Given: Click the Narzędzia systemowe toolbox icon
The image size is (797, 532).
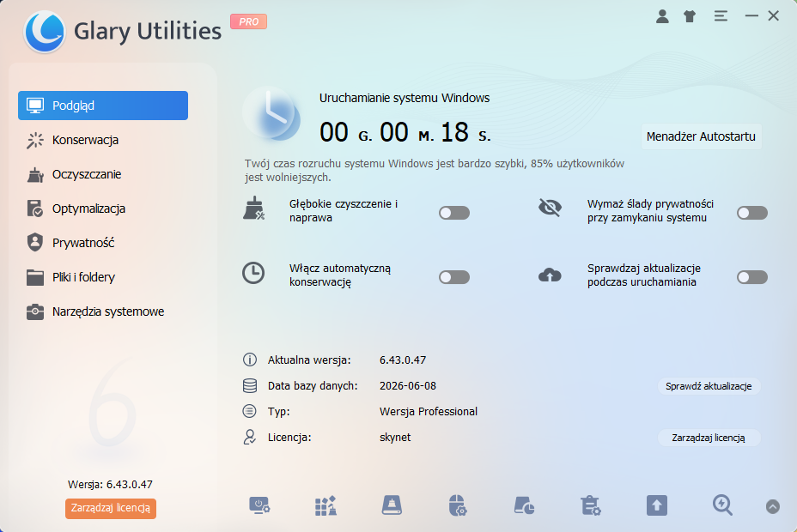Looking at the screenshot, I should point(35,311).
